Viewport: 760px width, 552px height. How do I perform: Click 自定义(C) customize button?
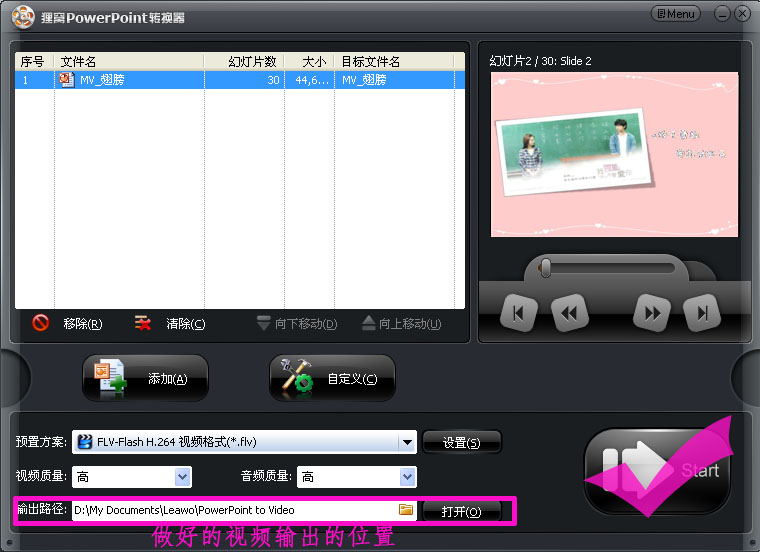[x=332, y=378]
